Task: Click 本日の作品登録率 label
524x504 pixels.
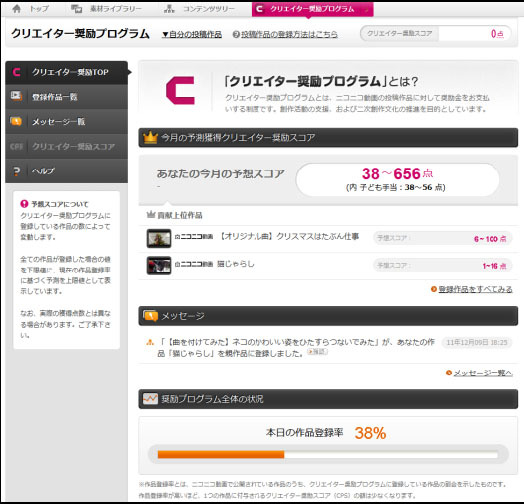Action: click(x=304, y=432)
